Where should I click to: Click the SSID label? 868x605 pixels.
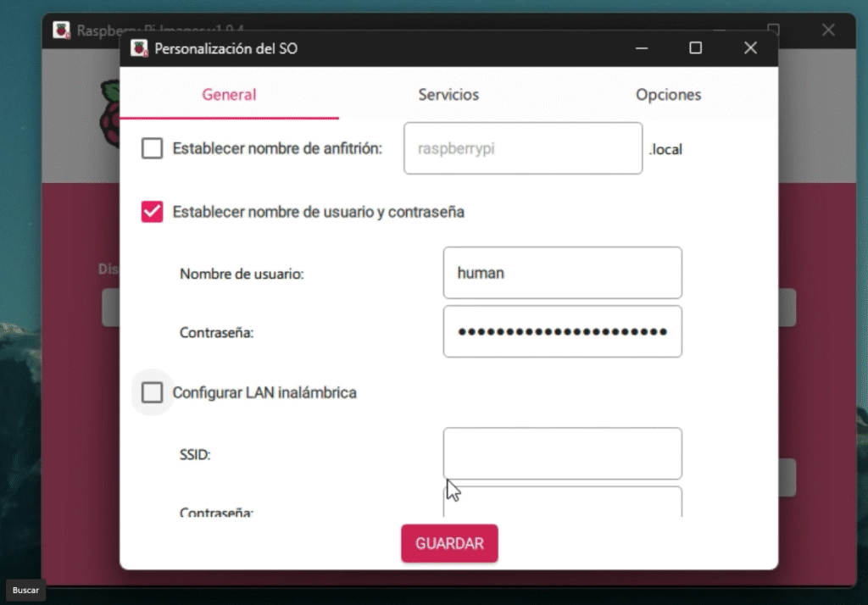[x=195, y=454]
